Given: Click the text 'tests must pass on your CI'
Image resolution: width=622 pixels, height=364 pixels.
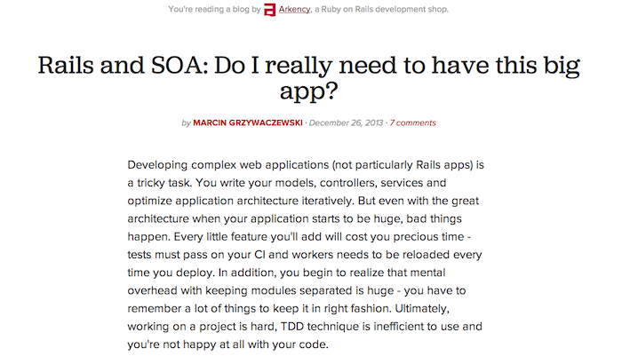Looking at the screenshot, I should (196, 255).
